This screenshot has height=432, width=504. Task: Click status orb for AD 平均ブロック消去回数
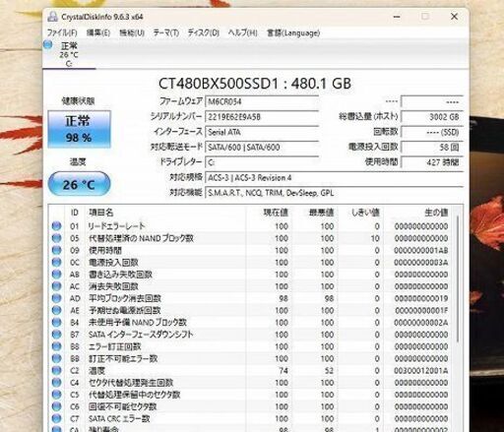(x=57, y=298)
